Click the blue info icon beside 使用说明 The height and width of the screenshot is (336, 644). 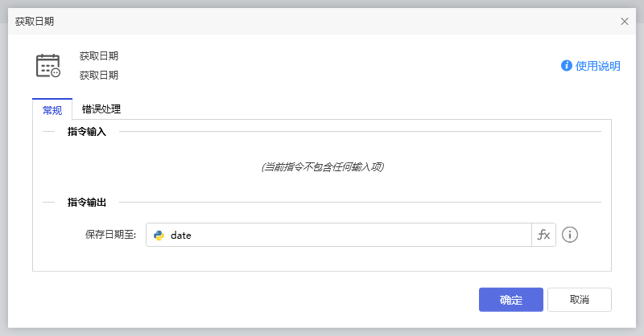(567, 66)
